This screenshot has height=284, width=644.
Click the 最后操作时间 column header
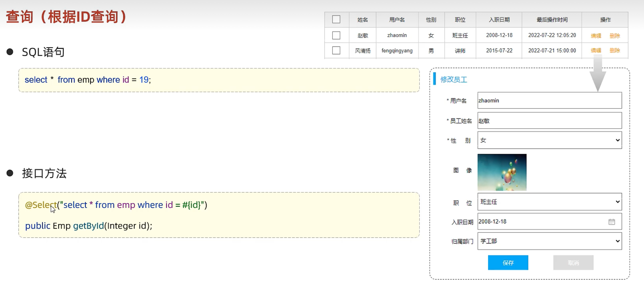pyautogui.click(x=552, y=20)
